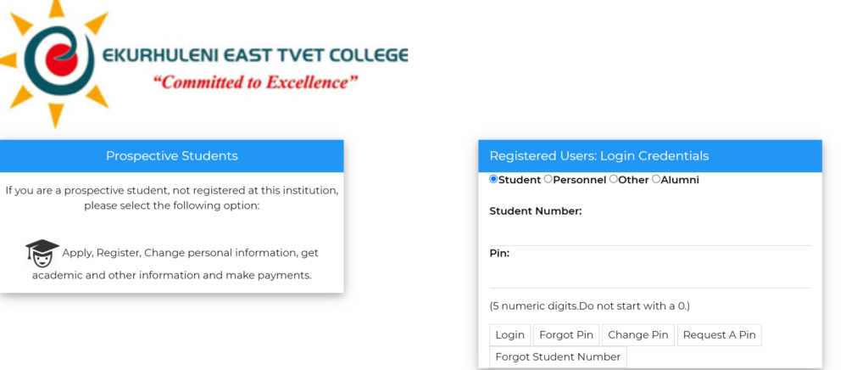Click the graduation cap student icon
Image resolution: width=868 pixels, height=370 pixels.
tap(42, 253)
